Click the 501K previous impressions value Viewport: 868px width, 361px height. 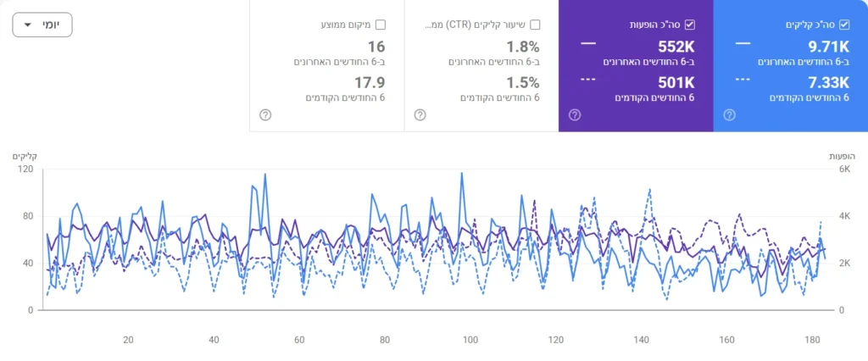676,83
